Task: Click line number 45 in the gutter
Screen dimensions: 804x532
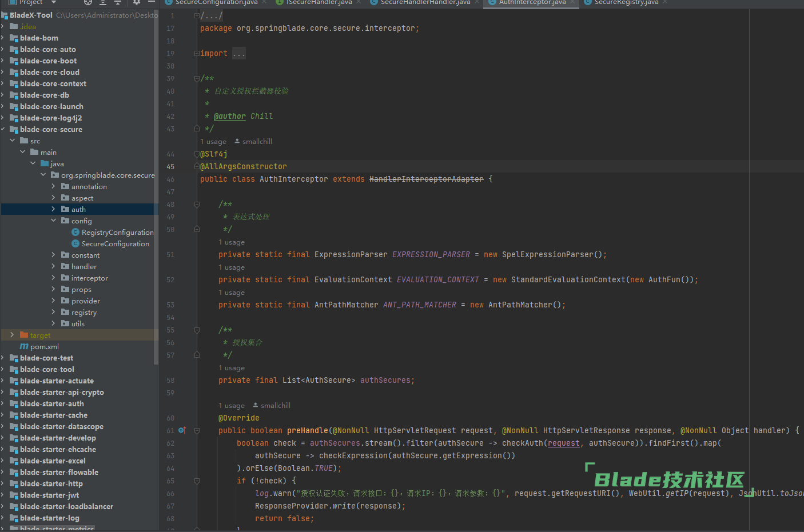Action: pyautogui.click(x=170, y=166)
